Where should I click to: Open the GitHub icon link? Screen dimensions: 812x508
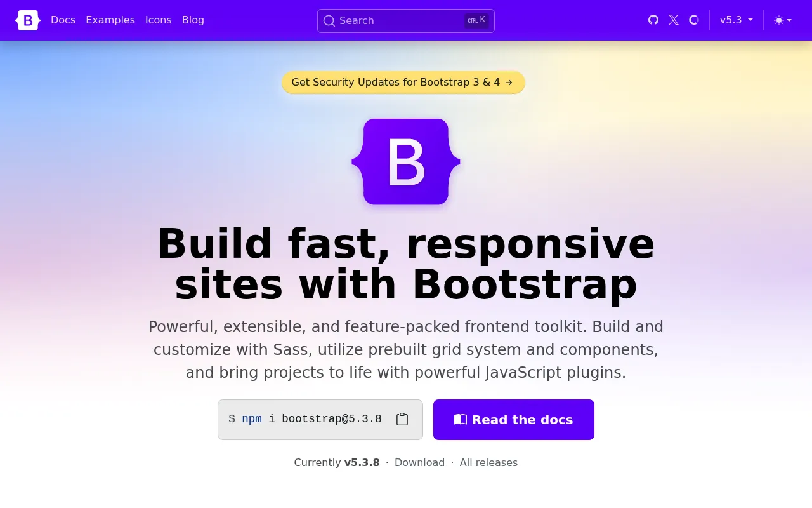(x=653, y=20)
